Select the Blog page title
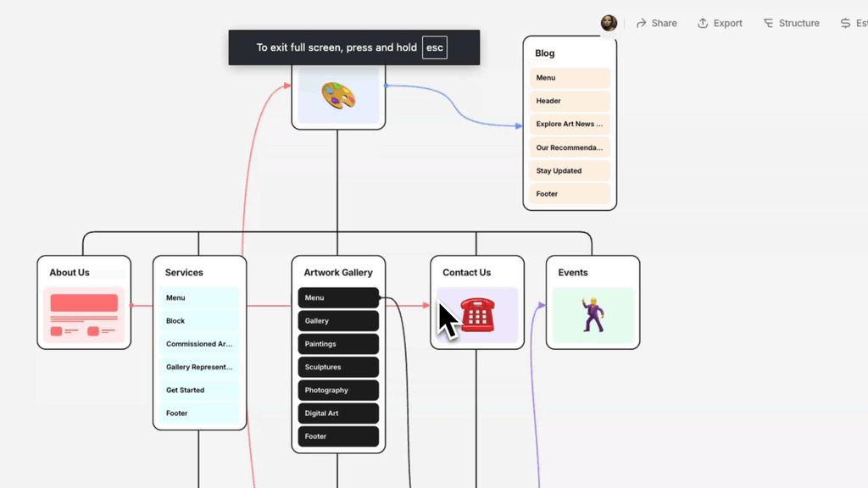Viewport: 868px width, 488px height. coord(545,53)
